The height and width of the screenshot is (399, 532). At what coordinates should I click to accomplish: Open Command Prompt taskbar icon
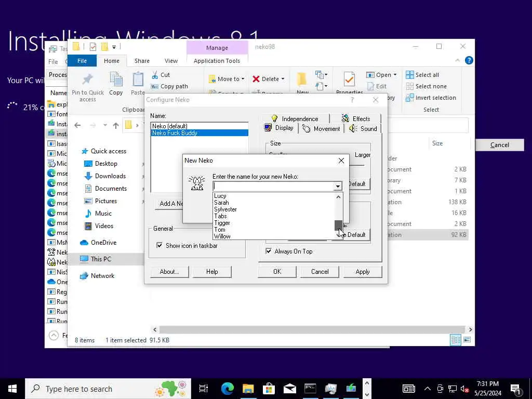[310, 389]
